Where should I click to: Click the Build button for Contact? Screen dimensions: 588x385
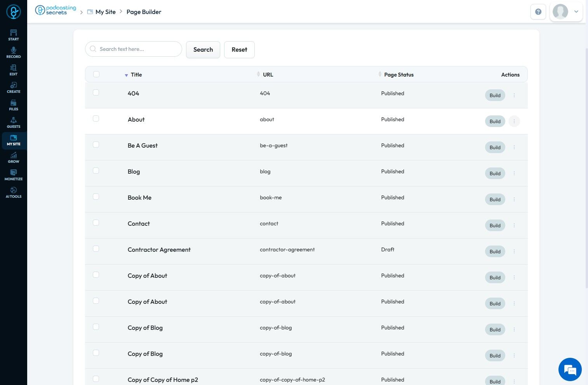pyautogui.click(x=495, y=225)
